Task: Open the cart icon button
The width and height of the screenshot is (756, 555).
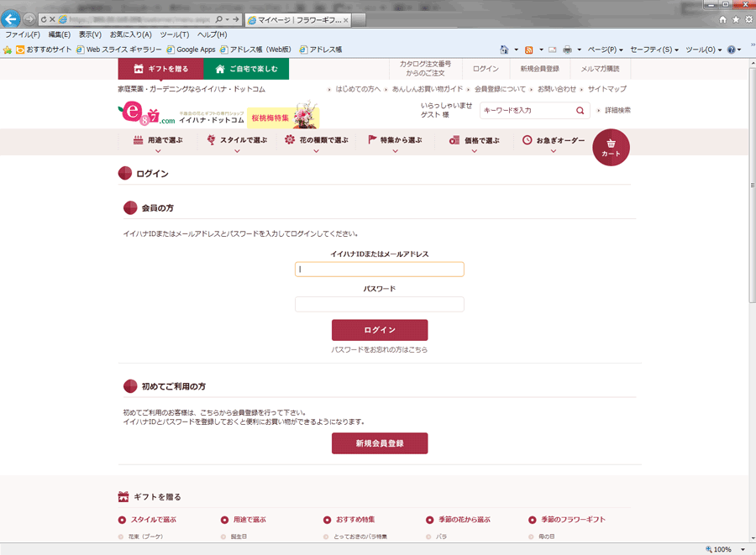Action: point(611,148)
